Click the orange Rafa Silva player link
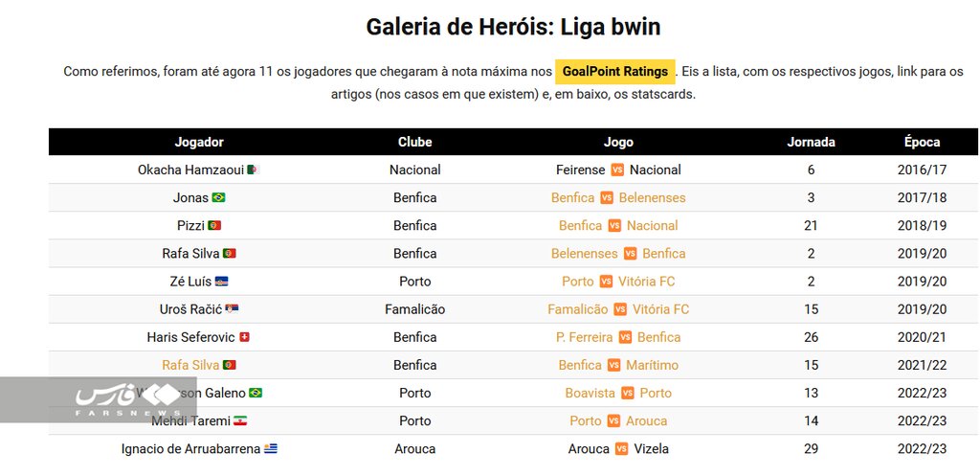Image resolution: width=980 pixels, height=476 pixels. pos(190,365)
